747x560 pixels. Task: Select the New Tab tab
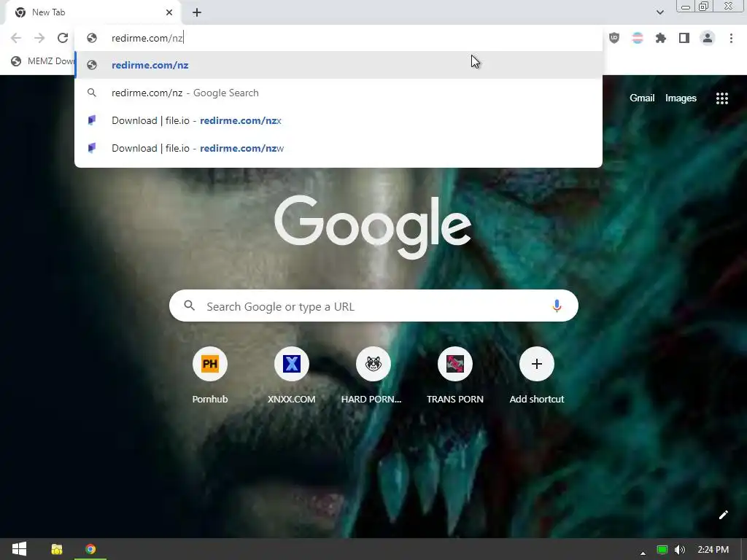click(x=93, y=12)
